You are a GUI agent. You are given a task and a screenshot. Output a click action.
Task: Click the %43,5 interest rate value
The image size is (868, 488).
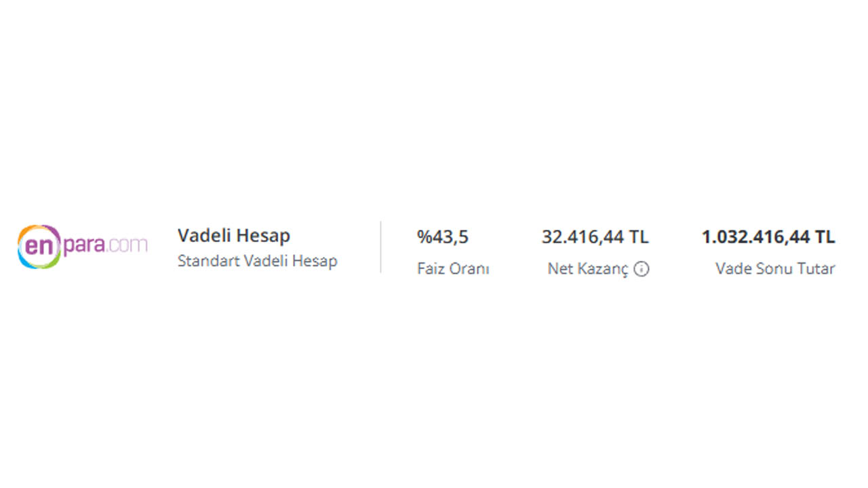pos(443,237)
